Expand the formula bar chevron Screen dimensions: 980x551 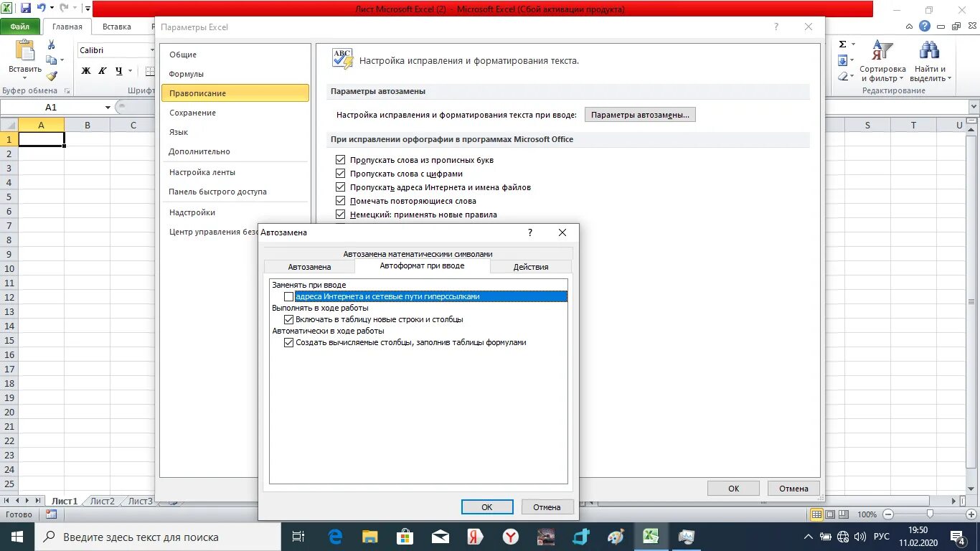(x=974, y=107)
